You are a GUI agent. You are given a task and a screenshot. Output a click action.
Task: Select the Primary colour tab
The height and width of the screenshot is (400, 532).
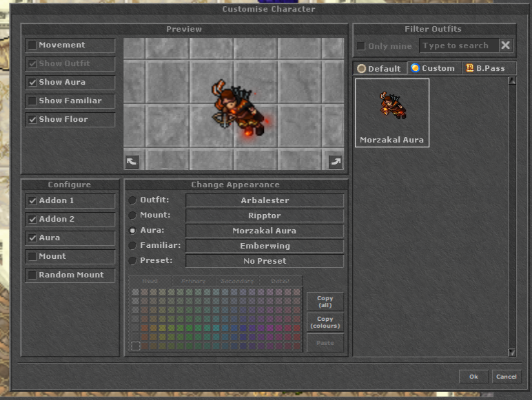click(x=194, y=281)
